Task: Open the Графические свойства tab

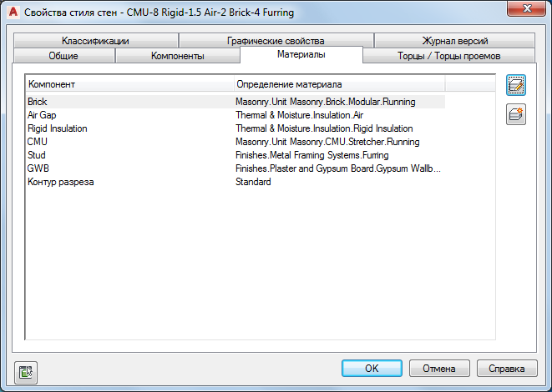Action: (276, 40)
